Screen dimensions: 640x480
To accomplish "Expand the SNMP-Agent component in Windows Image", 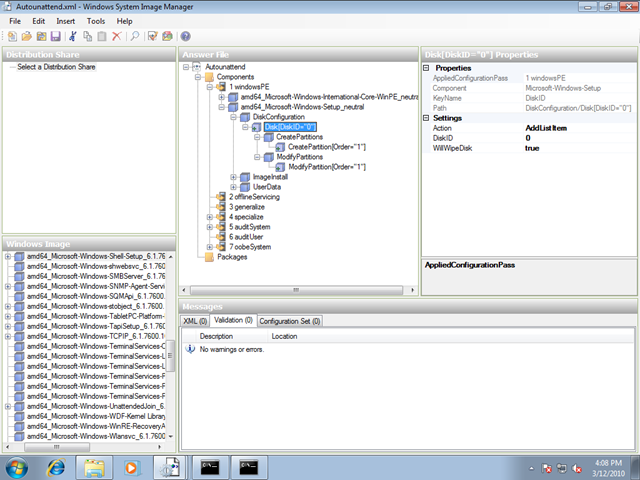I will click(x=8, y=287).
